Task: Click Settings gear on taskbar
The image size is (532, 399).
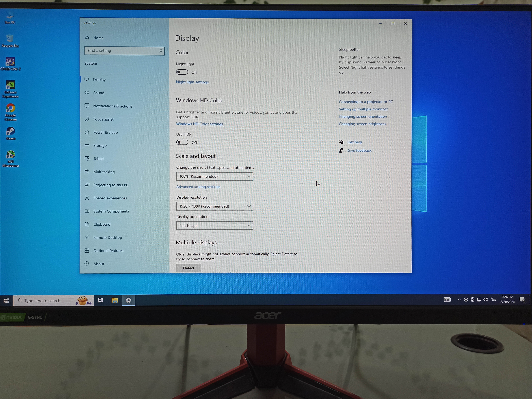Action: pyautogui.click(x=128, y=300)
